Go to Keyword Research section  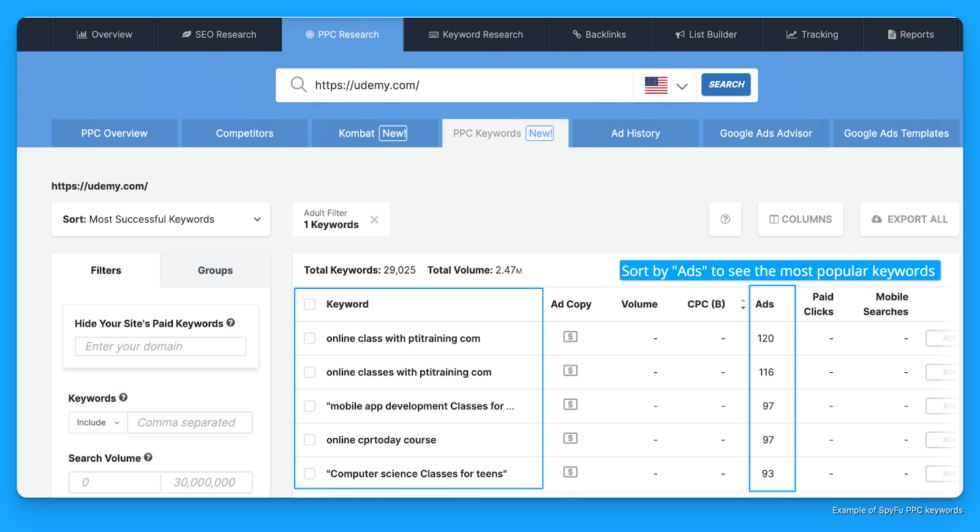click(475, 34)
